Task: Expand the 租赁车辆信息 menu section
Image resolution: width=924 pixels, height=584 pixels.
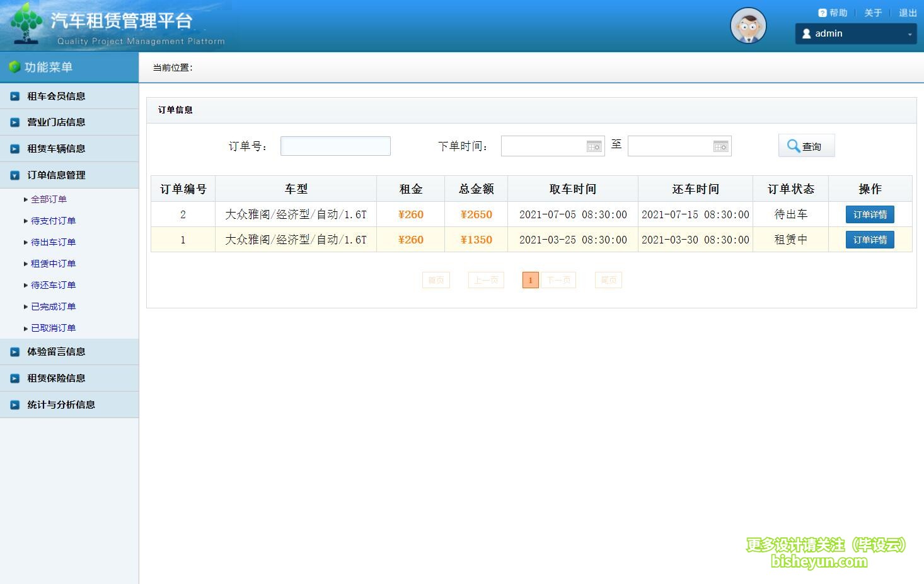Action: tap(56, 149)
